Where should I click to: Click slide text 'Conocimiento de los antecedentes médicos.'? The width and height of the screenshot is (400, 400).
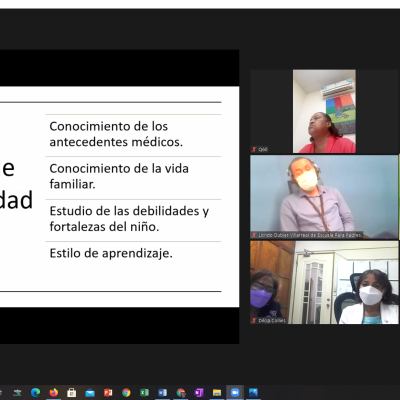116,134
